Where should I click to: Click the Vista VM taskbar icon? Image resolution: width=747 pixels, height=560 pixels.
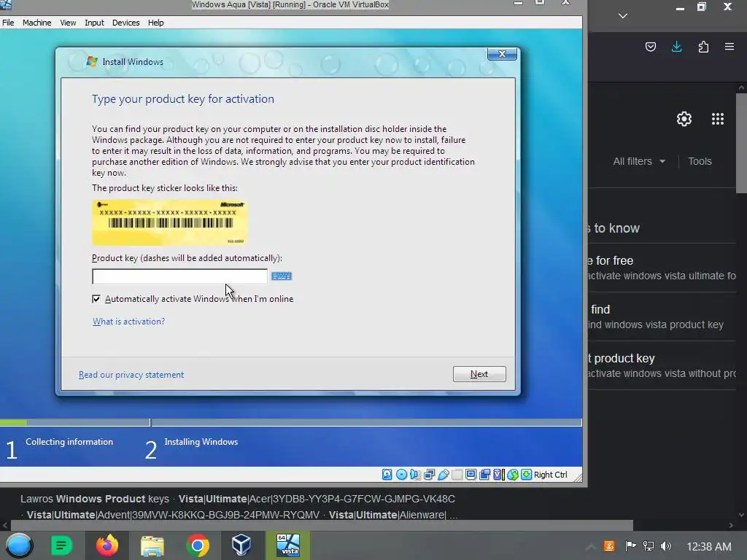point(287,545)
